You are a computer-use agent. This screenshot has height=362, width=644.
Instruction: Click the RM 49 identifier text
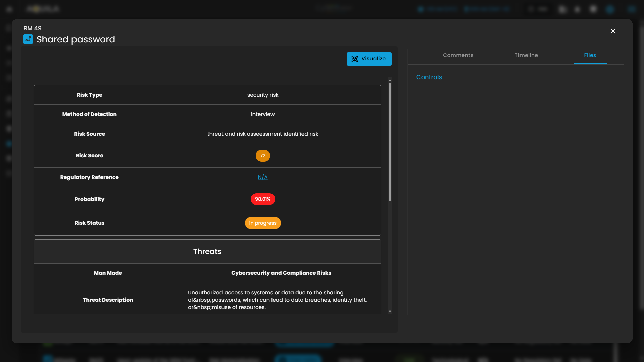33,28
